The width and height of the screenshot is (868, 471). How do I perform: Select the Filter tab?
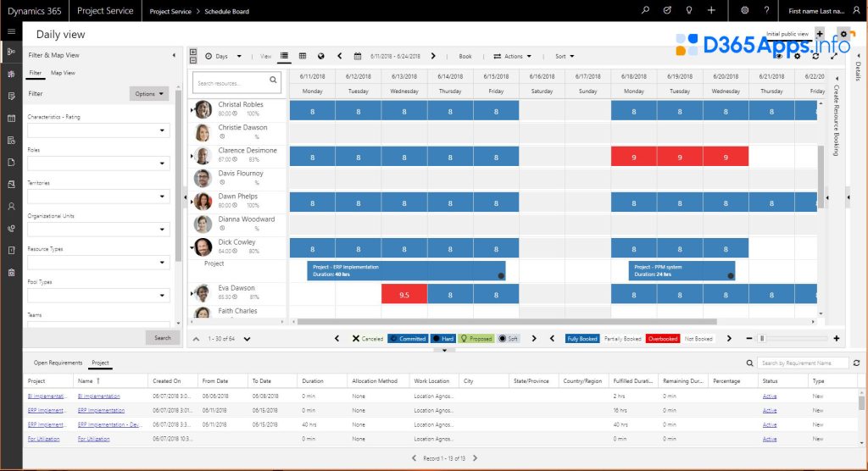click(36, 73)
